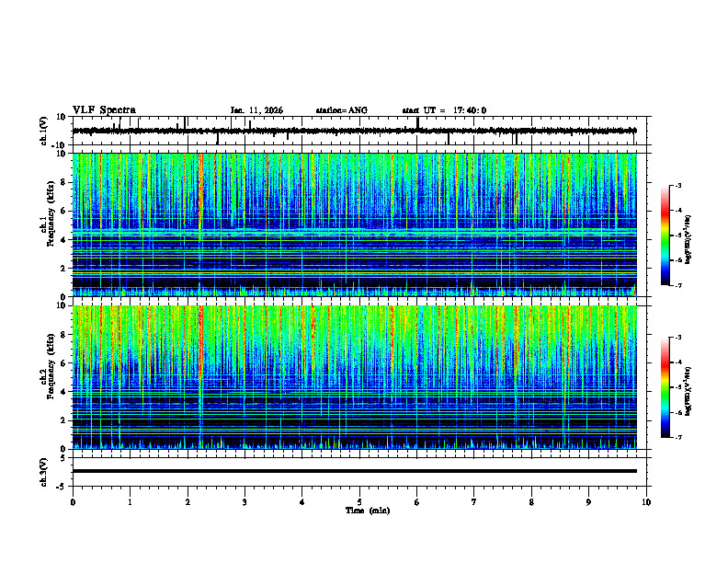Click the ch.2 color scale log(PSD) label
Viewport: 728px width, 563px height.
click(x=688, y=390)
